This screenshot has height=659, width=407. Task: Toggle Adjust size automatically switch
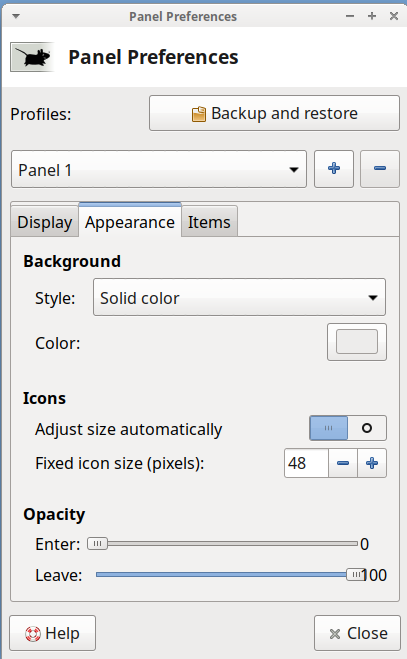348,428
